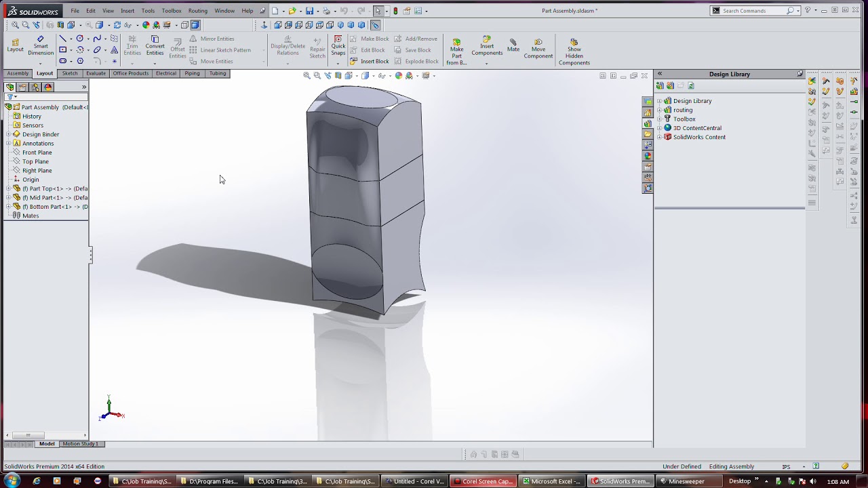The image size is (868, 488).
Task: Click the Convert Entities tool
Action: coord(155,46)
